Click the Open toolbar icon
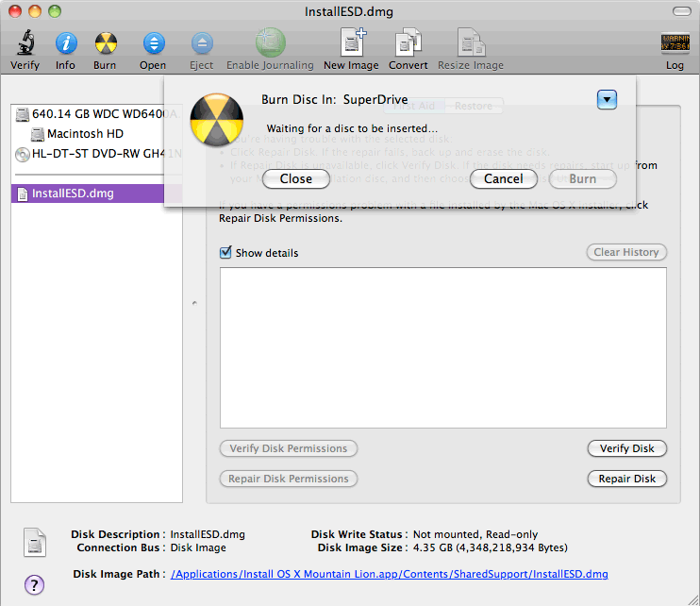This screenshot has height=606, width=700. tap(154, 43)
